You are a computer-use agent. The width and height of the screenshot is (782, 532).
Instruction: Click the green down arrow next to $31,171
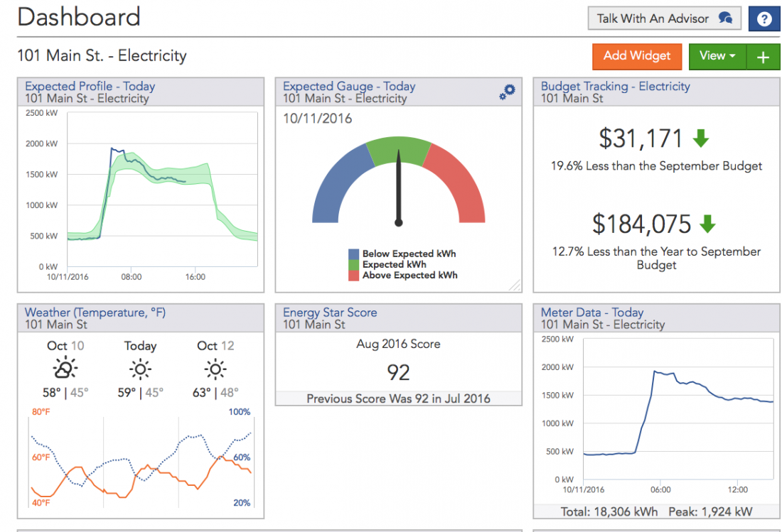(x=701, y=138)
